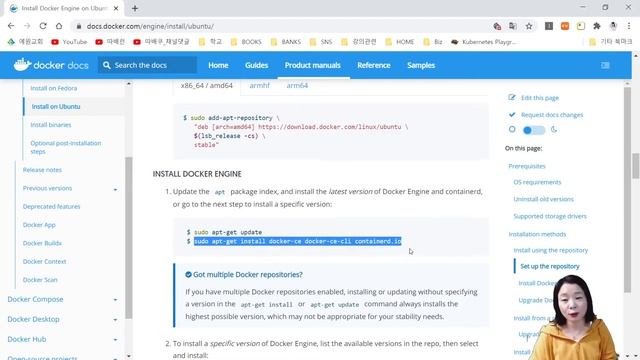Open Deprecated features sidebar link
The image size is (640, 360).
click(51, 207)
